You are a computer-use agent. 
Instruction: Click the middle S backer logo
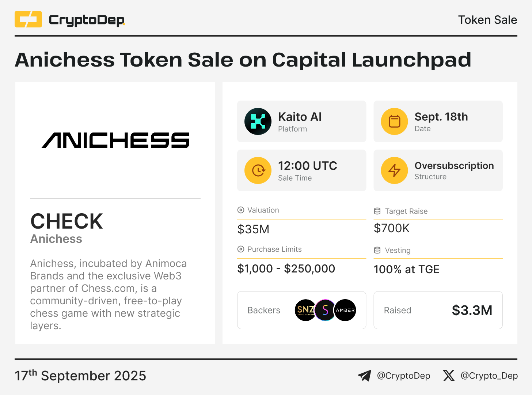click(325, 310)
